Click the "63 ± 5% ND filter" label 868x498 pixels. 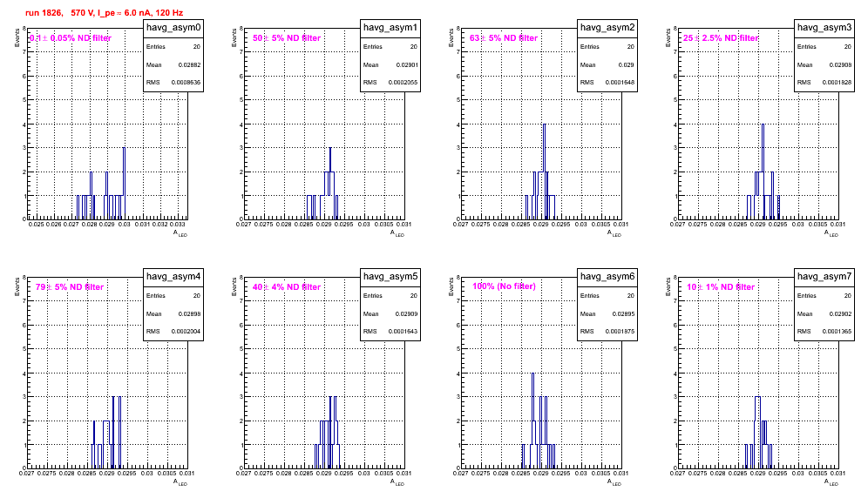coord(504,38)
